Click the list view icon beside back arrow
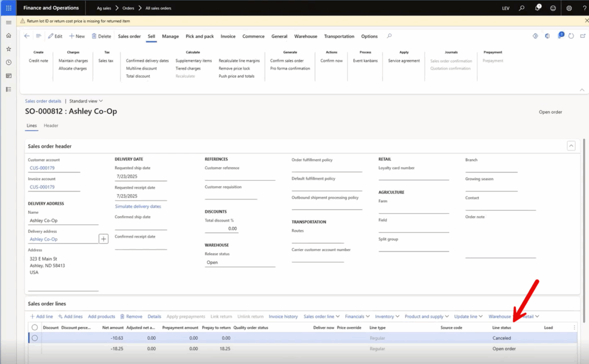The width and height of the screenshot is (589, 364). click(39, 36)
